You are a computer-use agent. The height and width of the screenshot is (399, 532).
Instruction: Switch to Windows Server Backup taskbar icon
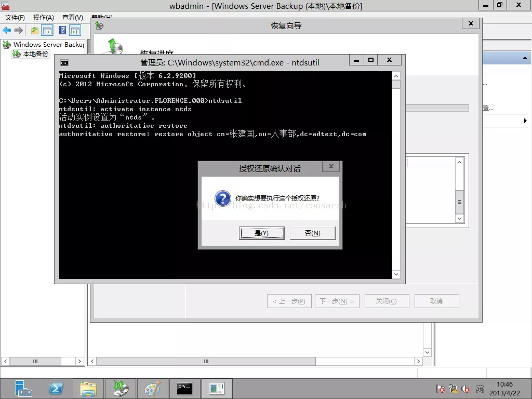120,388
